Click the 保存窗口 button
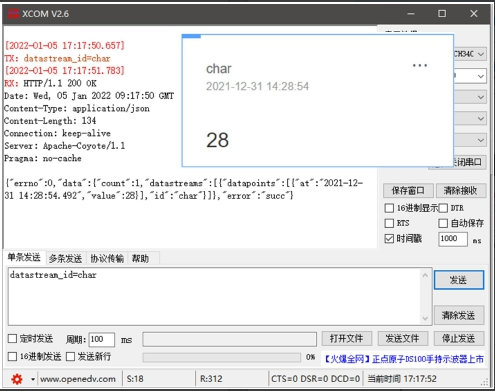The height and width of the screenshot is (391, 495). [408, 191]
